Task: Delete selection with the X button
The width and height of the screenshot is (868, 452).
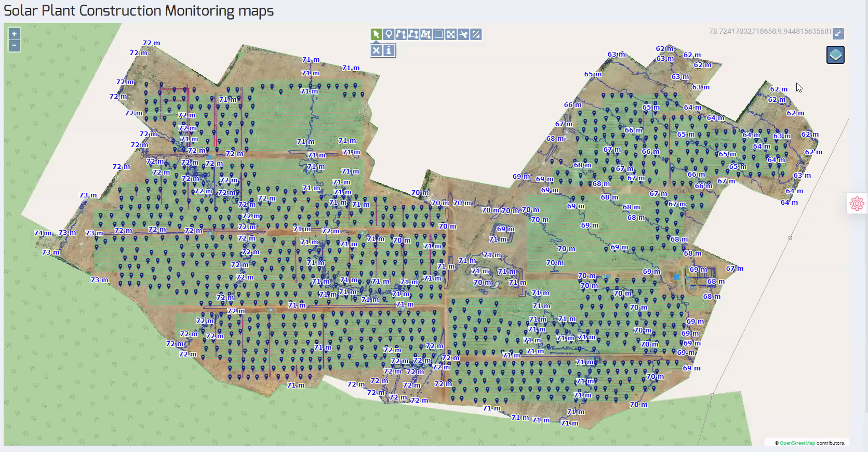Action: coord(376,50)
